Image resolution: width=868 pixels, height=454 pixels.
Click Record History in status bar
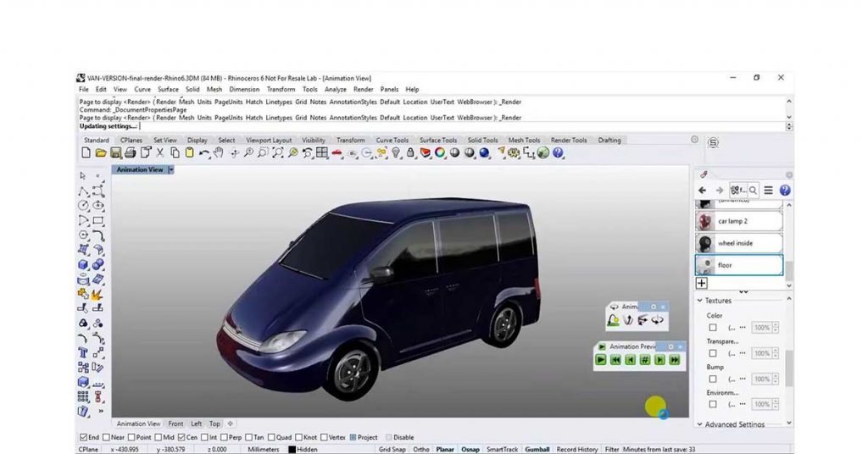click(x=576, y=450)
